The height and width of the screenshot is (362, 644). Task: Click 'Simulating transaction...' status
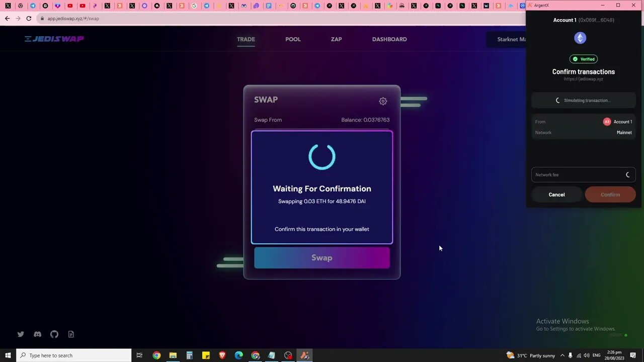(584, 101)
